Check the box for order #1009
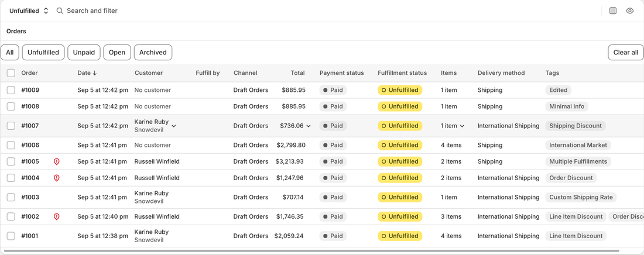The width and height of the screenshot is (644, 255). (11, 90)
